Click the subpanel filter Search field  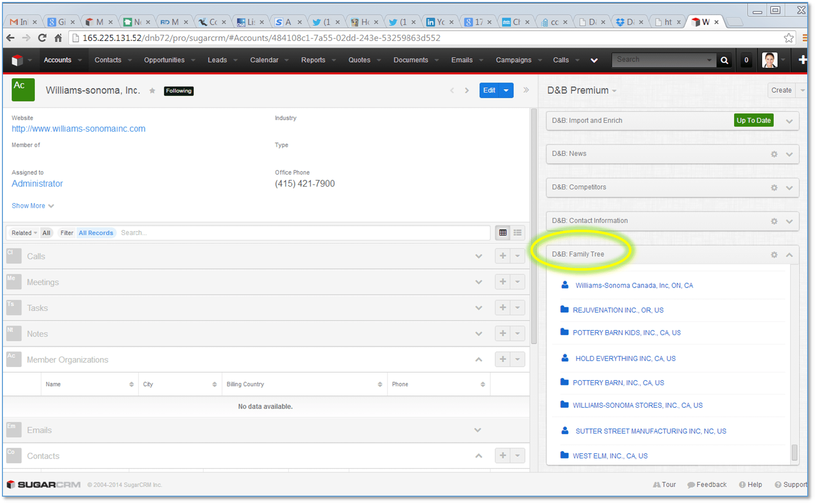304,233
